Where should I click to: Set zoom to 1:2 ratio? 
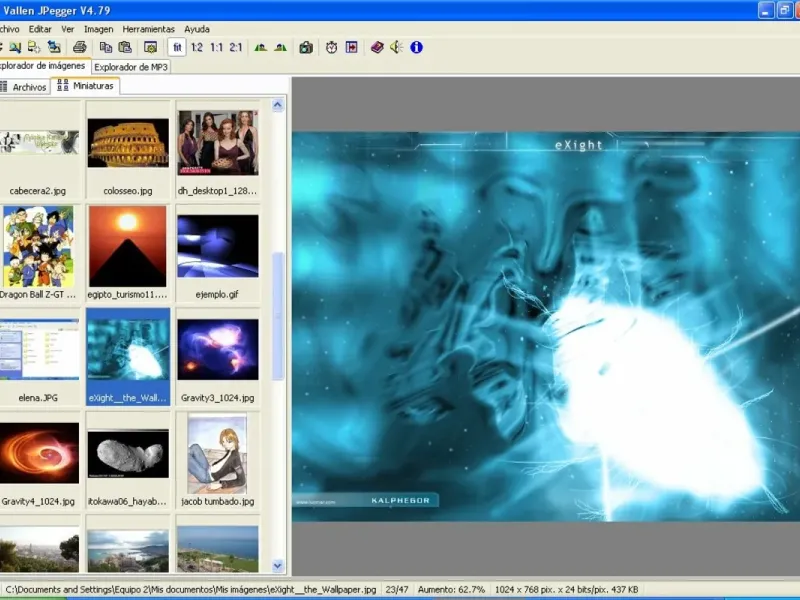pos(197,47)
